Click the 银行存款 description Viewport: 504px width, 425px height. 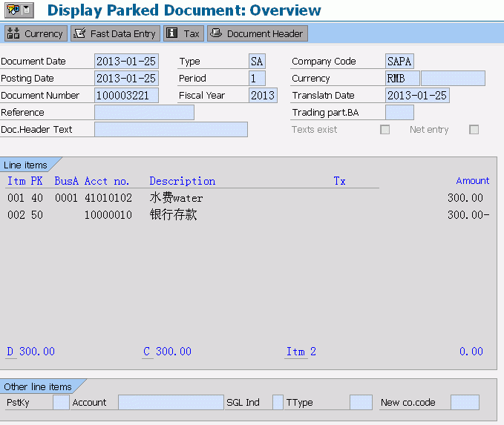[173, 214]
